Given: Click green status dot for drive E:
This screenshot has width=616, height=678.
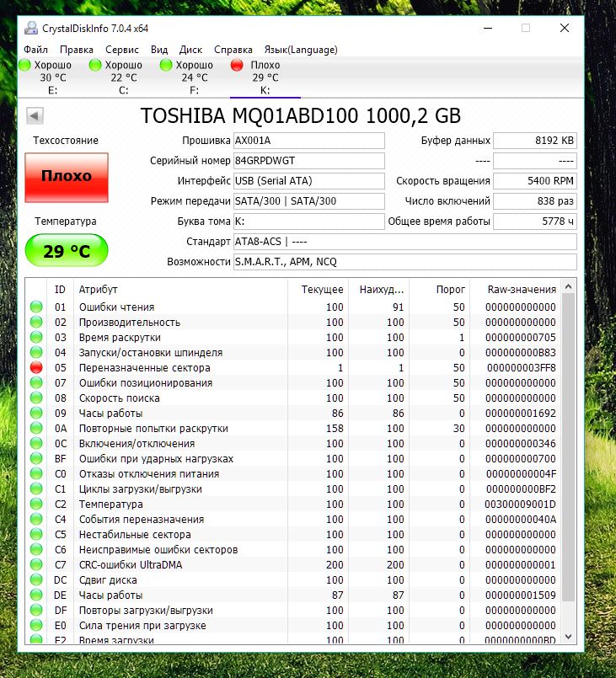Looking at the screenshot, I should [x=24, y=65].
